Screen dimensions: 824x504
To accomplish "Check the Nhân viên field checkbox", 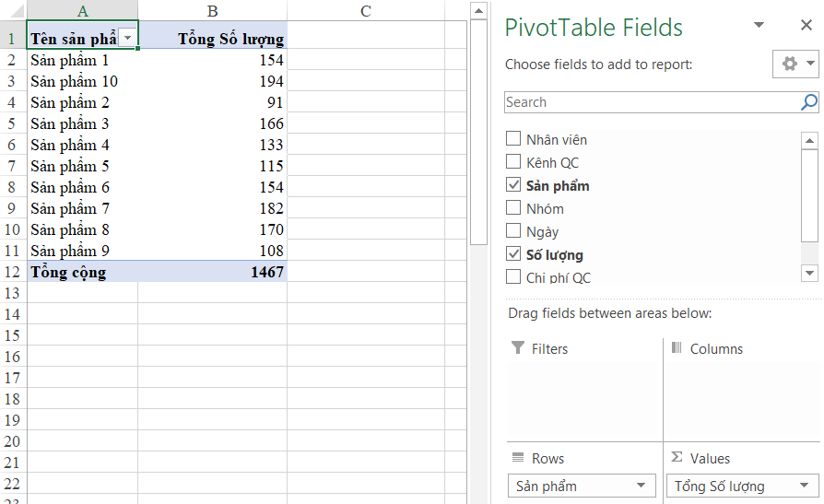I will (512, 139).
